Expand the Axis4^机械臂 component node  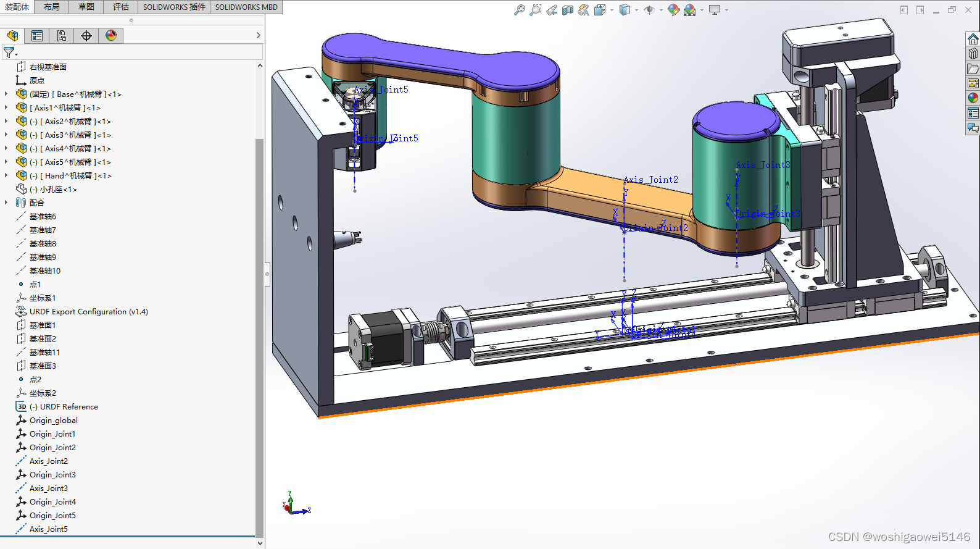tap(7, 148)
